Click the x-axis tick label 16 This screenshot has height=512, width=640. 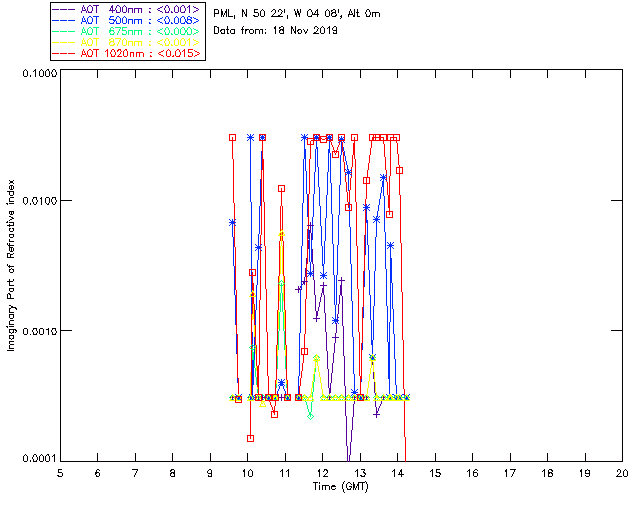click(472, 473)
